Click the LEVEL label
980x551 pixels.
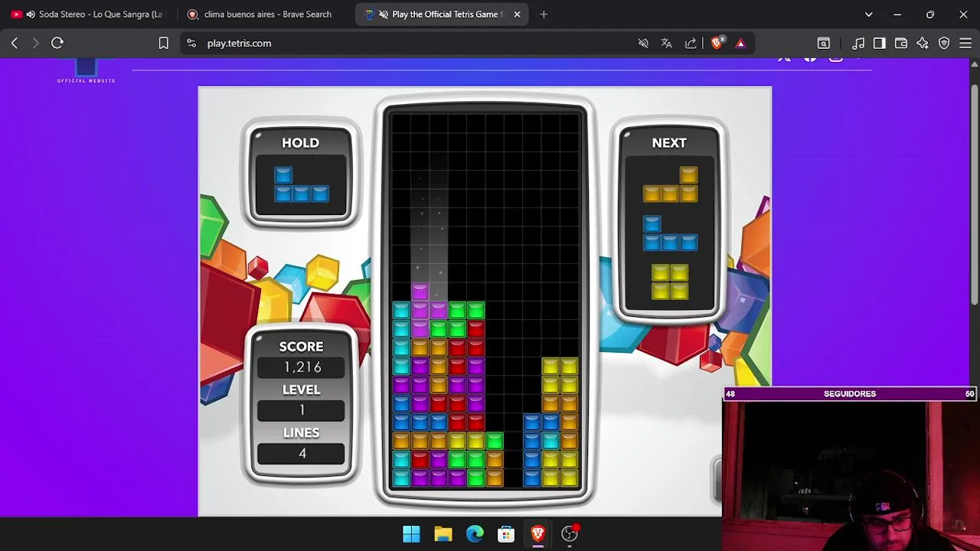tap(301, 390)
